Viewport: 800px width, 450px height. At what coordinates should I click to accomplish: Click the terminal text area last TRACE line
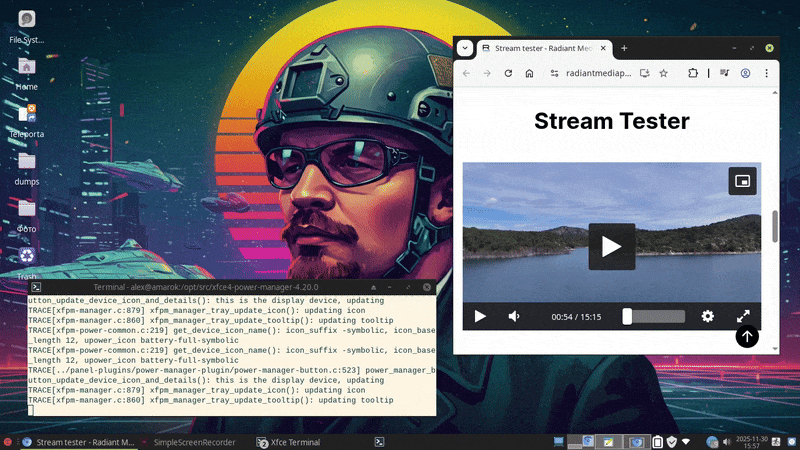(x=211, y=401)
